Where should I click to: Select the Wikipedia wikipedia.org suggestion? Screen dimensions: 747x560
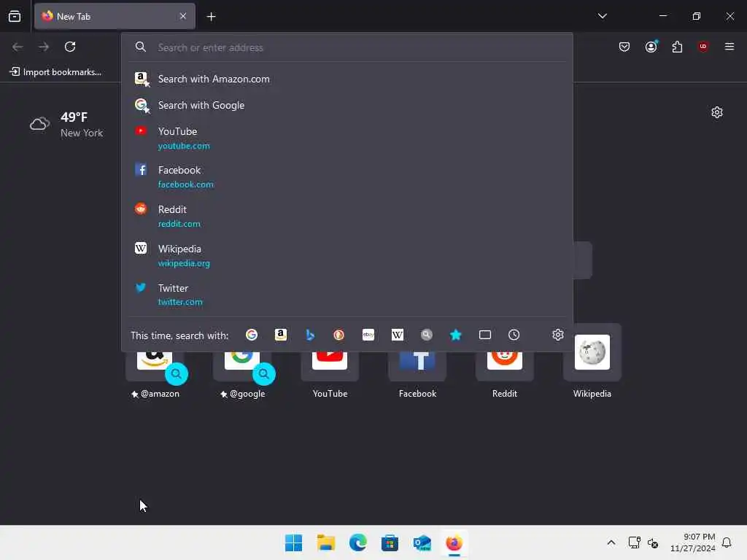pos(347,256)
